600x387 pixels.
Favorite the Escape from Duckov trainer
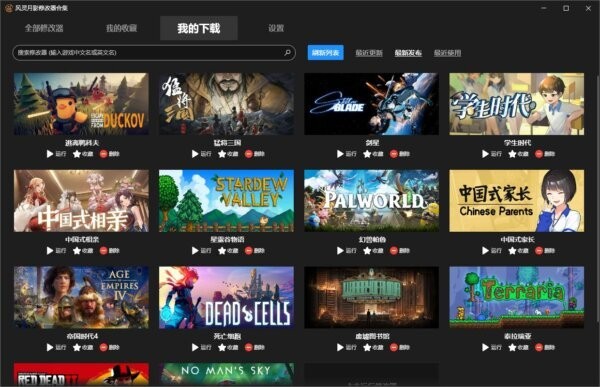[x=83, y=154]
